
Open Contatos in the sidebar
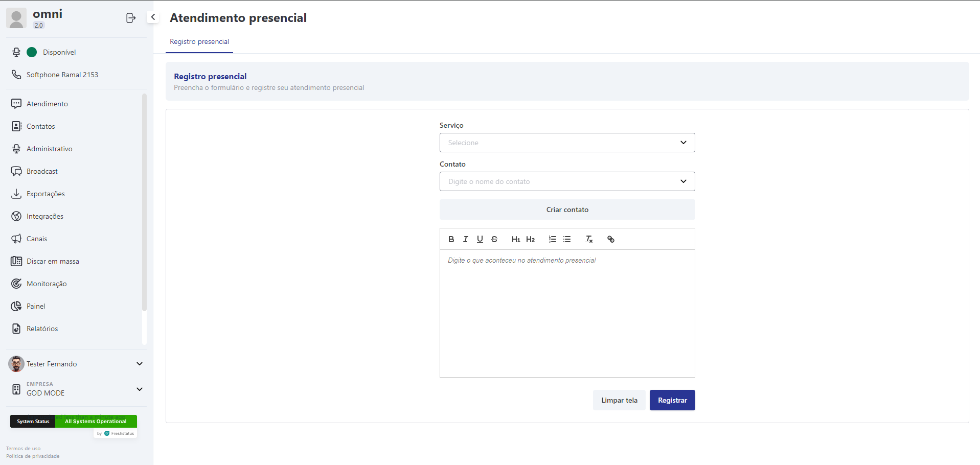click(x=41, y=126)
